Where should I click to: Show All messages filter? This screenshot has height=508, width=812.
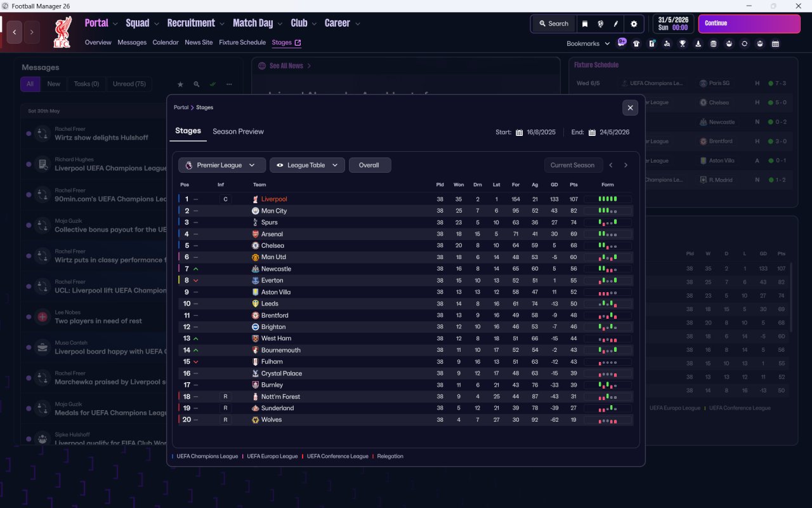click(x=30, y=84)
